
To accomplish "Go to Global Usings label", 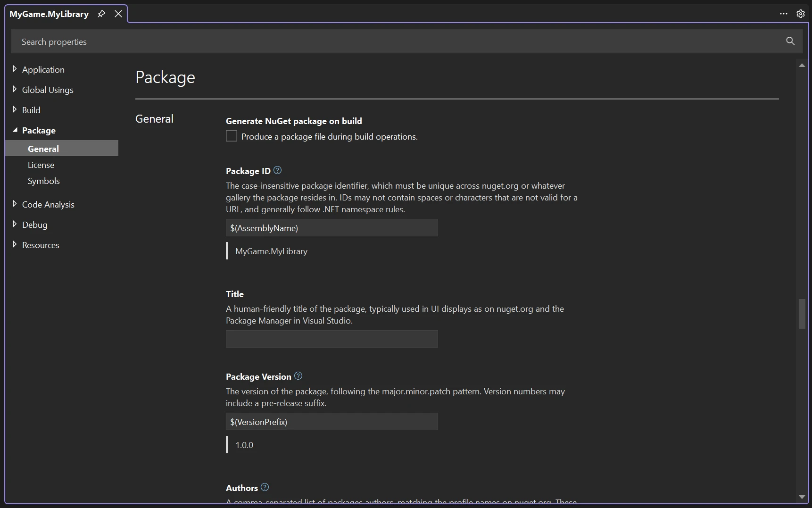I will pos(48,90).
